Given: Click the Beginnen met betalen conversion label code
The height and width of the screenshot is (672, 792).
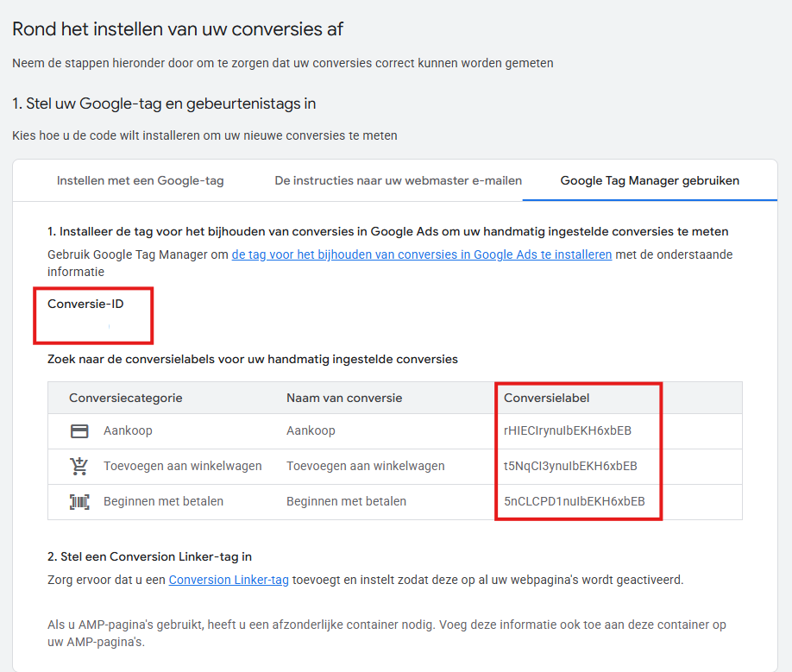Looking at the screenshot, I should (574, 501).
